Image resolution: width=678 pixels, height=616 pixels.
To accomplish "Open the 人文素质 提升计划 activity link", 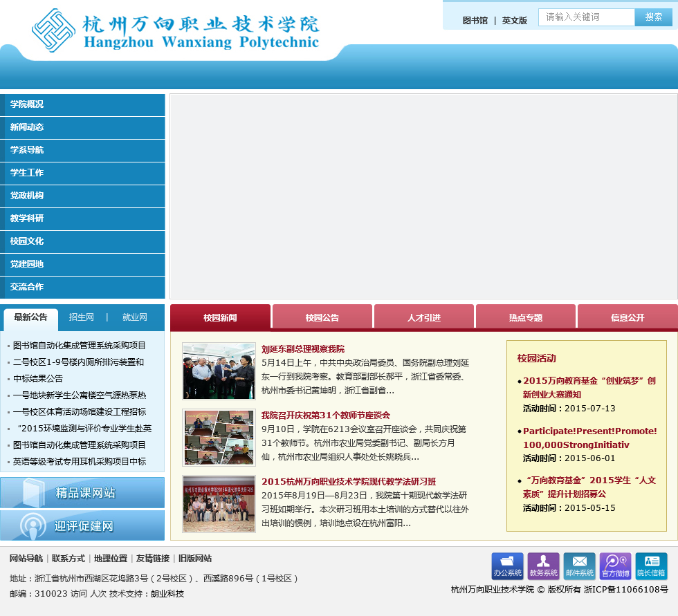I will click(589, 487).
